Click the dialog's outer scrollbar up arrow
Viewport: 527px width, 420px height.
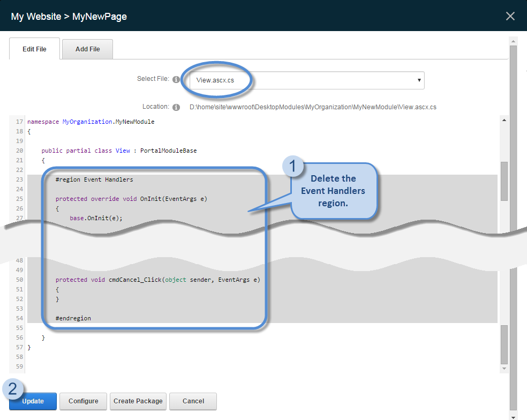(x=513, y=41)
